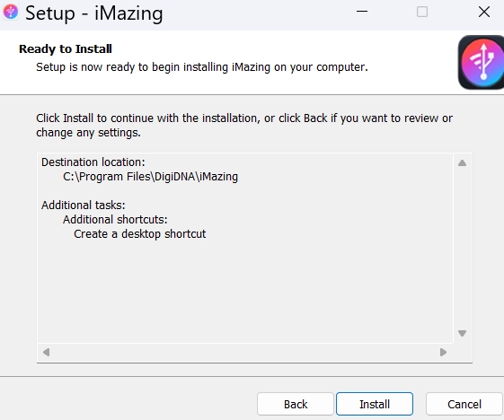Click the C:\Program Files\DigiDNA\iMazing path line
The image size is (504, 420).
tap(150, 177)
